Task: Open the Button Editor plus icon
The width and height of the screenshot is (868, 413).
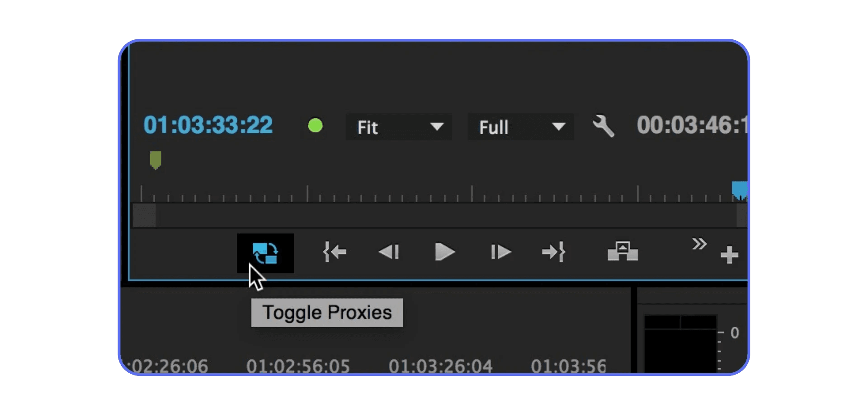Action: (729, 255)
